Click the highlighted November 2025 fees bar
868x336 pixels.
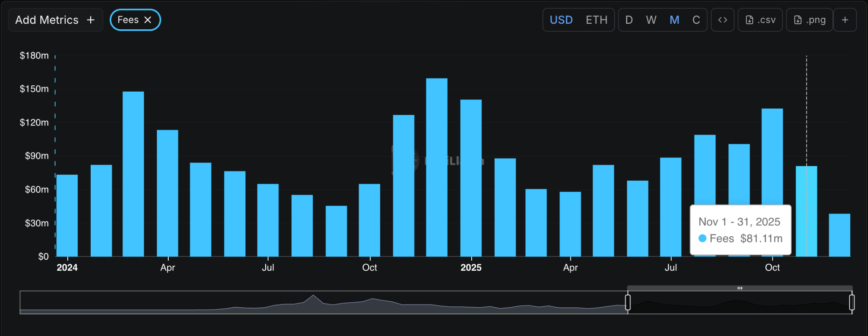point(807,211)
